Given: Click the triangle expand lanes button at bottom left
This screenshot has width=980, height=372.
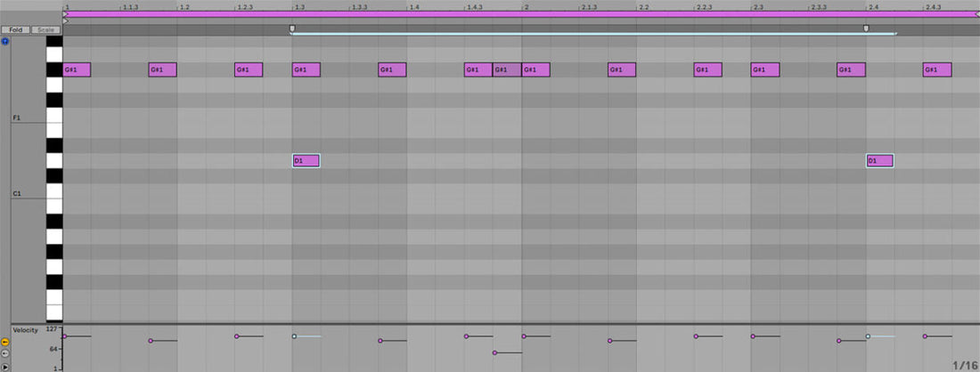Looking at the screenshot, I should [5, 367].
